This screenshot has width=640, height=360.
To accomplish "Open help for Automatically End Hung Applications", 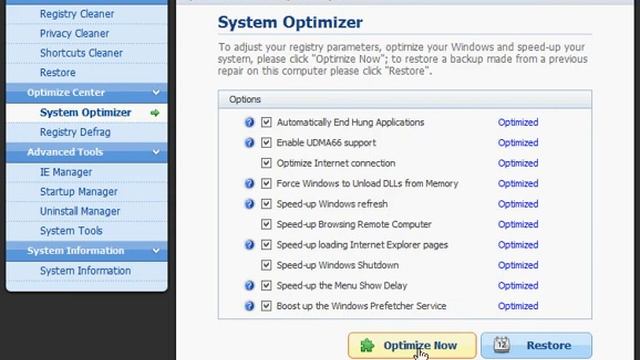I will point(249,122).
